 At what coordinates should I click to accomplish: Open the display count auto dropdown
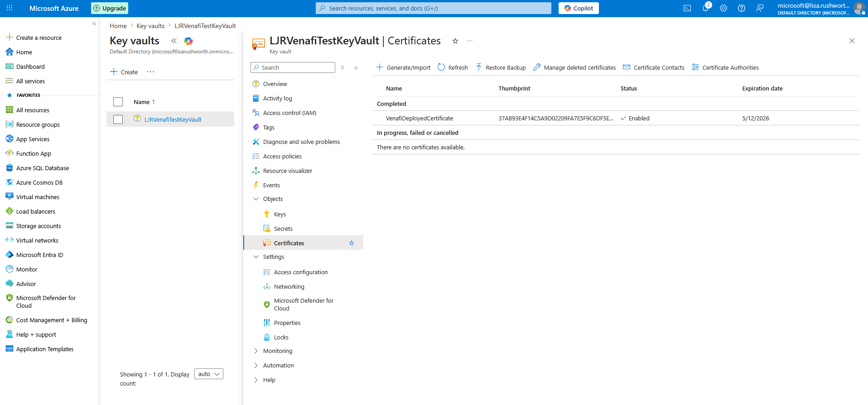click(209, 374)
